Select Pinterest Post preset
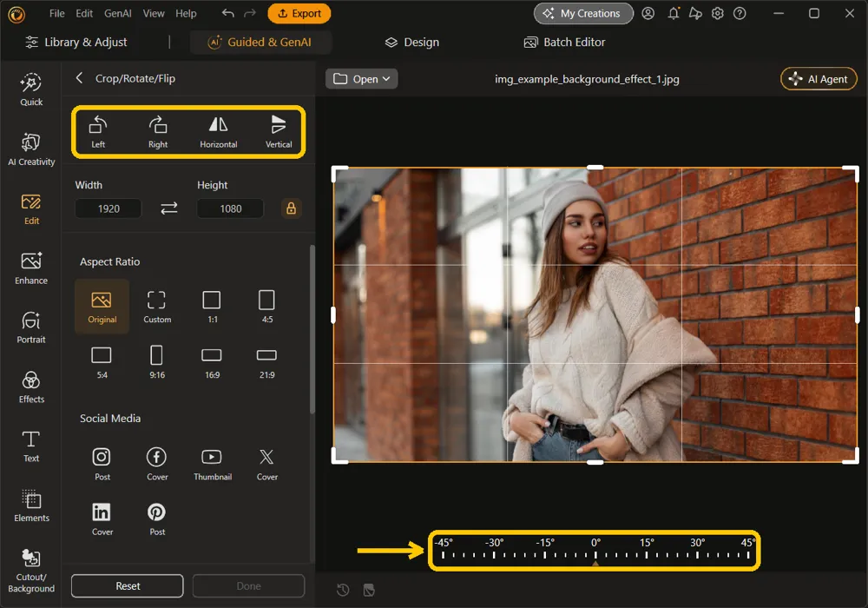868x608 pixels. point(157,519)
